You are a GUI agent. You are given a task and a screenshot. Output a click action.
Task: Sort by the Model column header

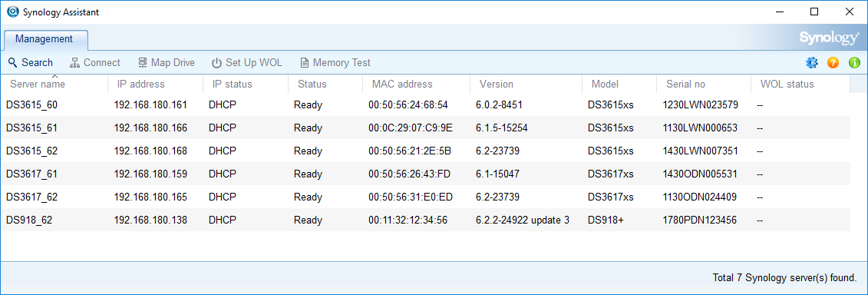(x=619, y=85)
